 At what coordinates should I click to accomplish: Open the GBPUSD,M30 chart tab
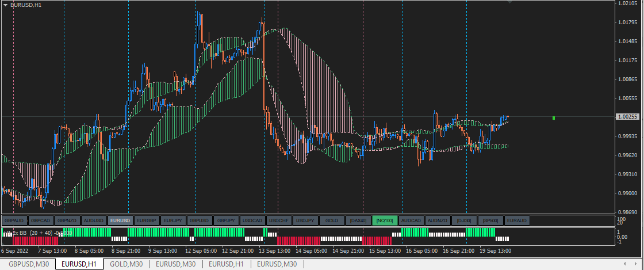point(28,264)
